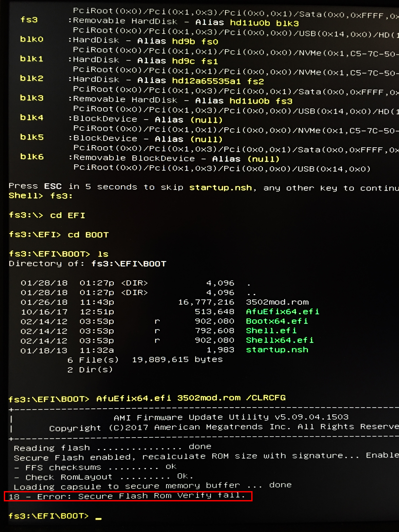The height and width of the screenshot is (532, 399).
Task: Click the 'cd EFI' command line
Action: pos(67,215)
